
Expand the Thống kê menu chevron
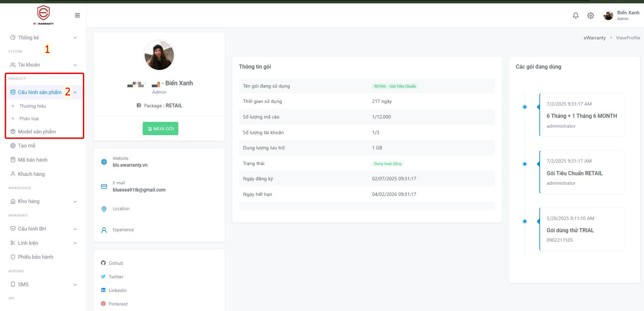click(75, 38)
